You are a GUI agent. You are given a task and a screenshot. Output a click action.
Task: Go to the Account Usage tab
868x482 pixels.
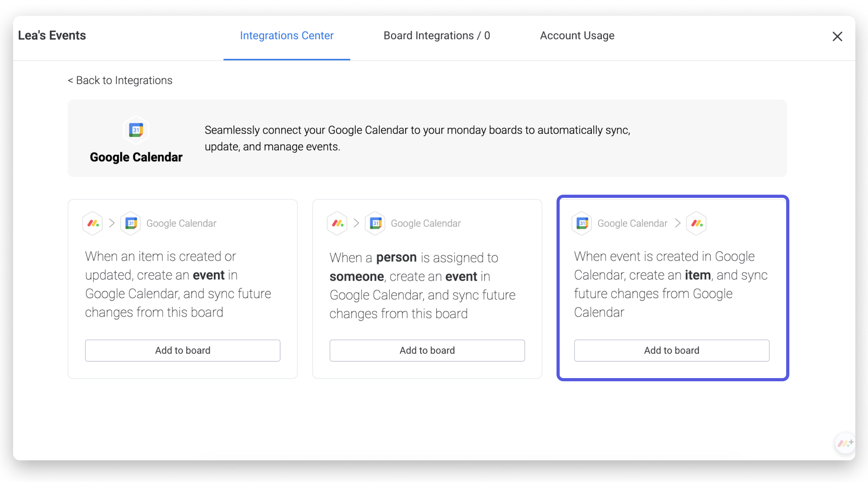pos(577,36)
